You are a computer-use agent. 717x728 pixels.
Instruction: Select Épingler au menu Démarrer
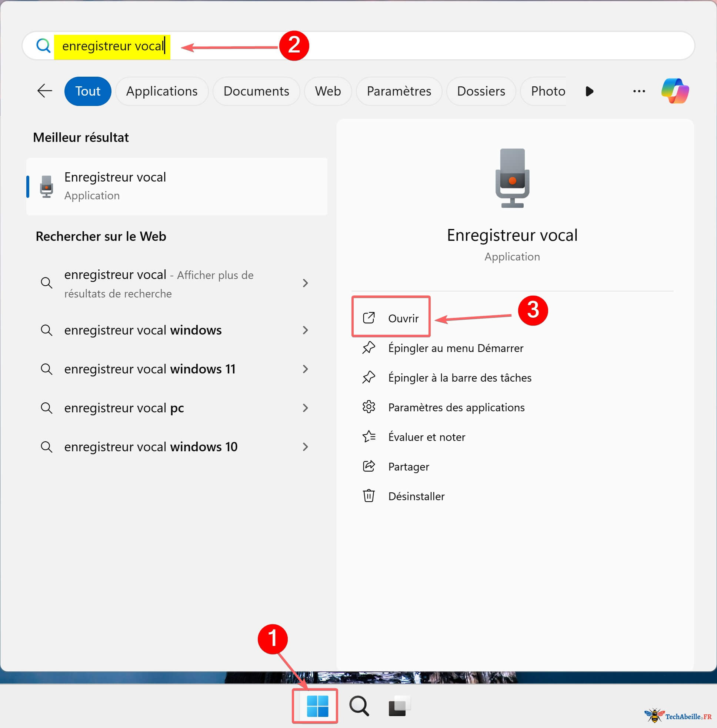coord(456,348)
